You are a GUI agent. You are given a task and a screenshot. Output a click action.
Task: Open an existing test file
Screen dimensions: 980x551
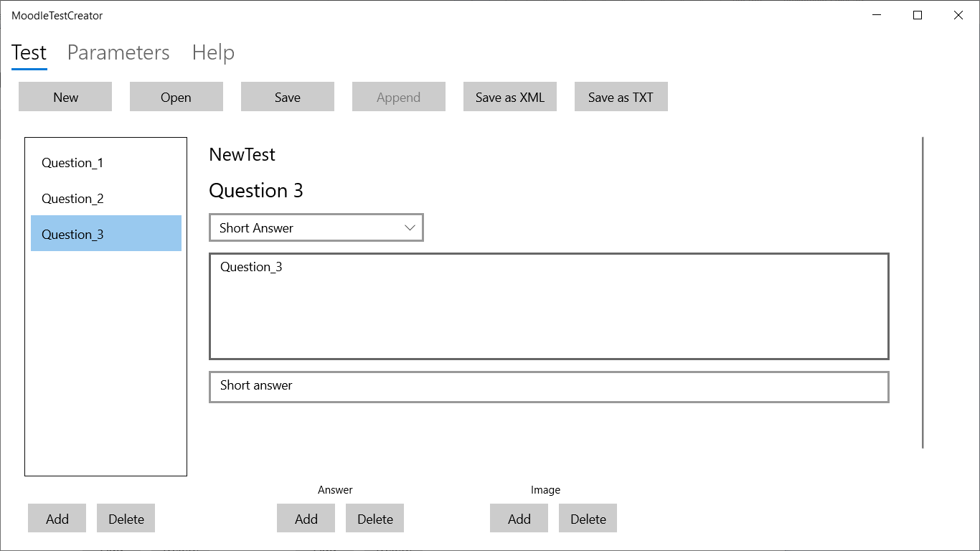coord(176,97)
